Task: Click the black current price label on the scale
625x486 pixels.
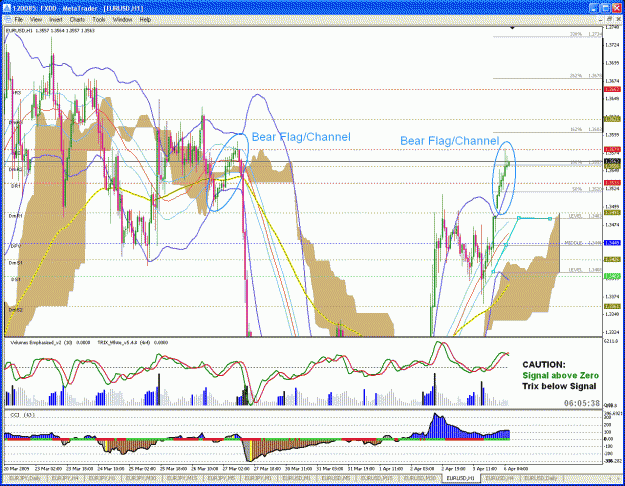Action: click(x=612, y=161)
